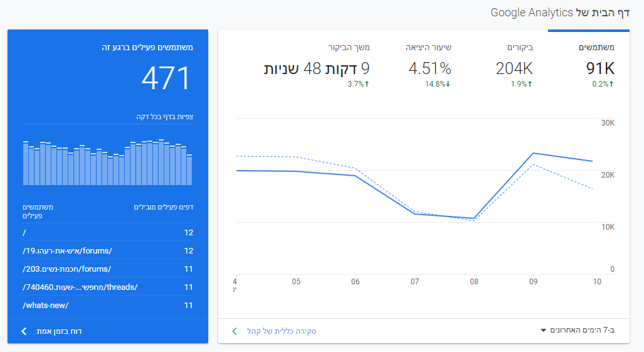The height and width of the screenshot is (352, 644).
Task: Click the 91K users value
Action: coord(600,68)
